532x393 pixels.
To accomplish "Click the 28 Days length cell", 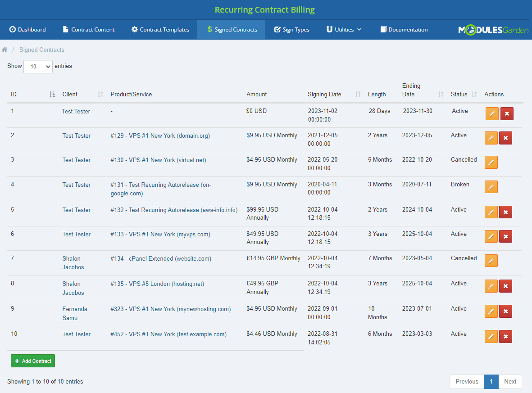I will (379, 111).
